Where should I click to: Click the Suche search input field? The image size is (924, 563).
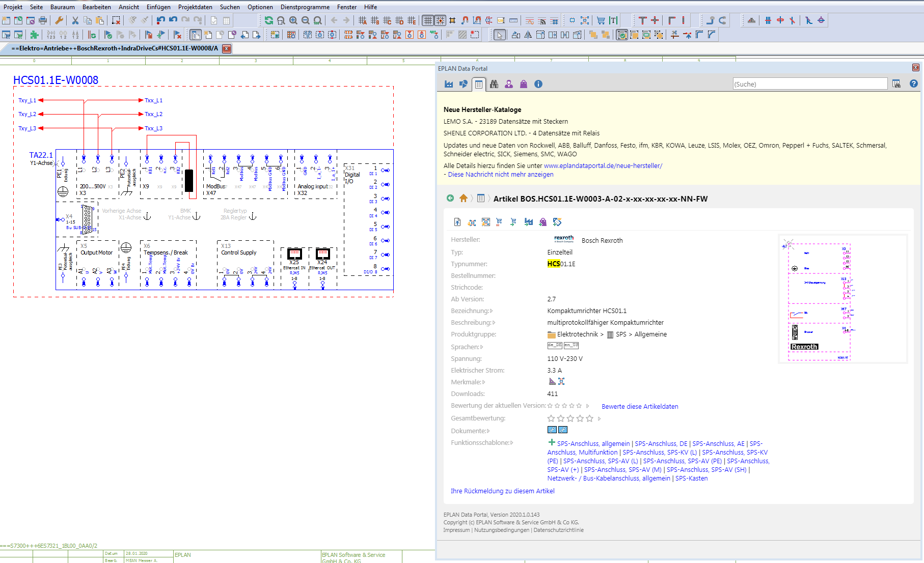(809, 84)
